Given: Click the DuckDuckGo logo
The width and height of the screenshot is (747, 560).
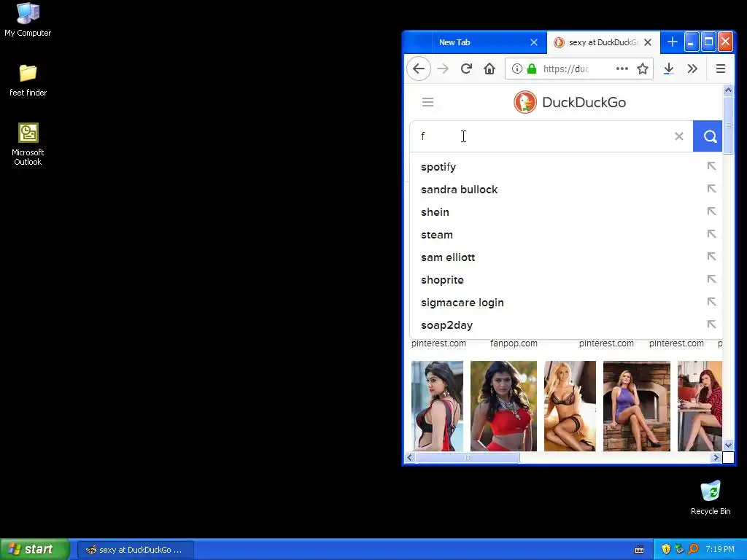Looking at the screenshot, I should [570, 102].
